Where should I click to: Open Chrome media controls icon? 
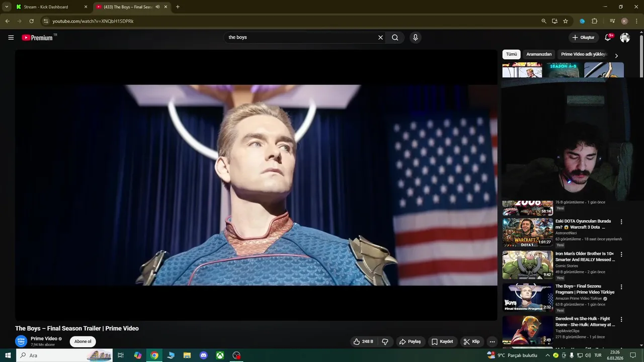(x=612, y=21)
